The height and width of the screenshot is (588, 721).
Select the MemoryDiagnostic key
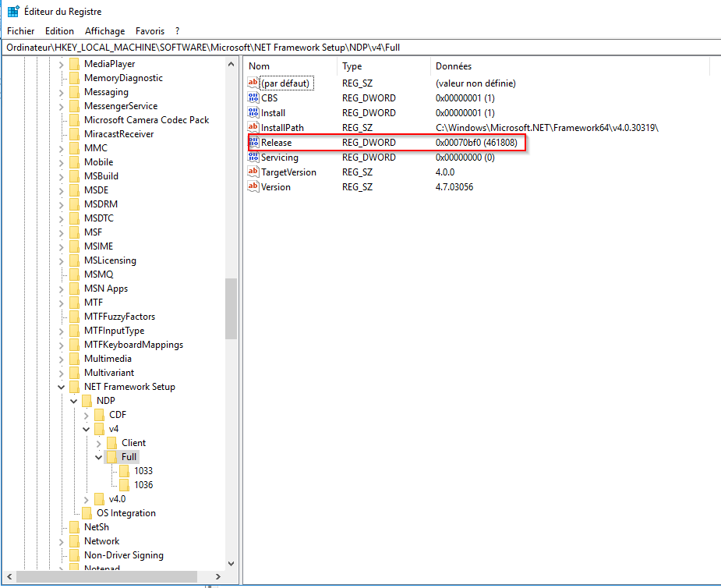123,78
